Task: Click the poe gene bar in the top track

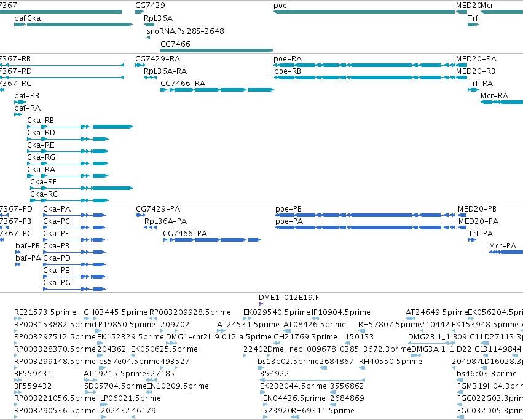Action: 364,12
